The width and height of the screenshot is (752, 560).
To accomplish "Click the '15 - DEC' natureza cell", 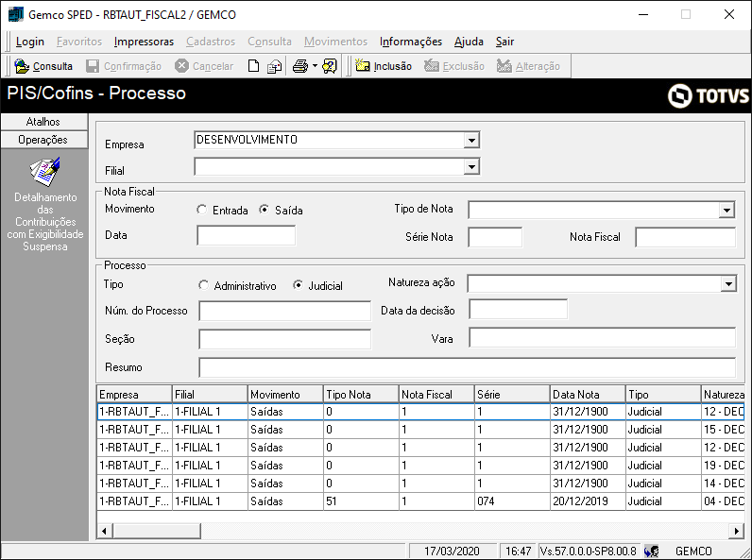I will [x=724, y=429].
